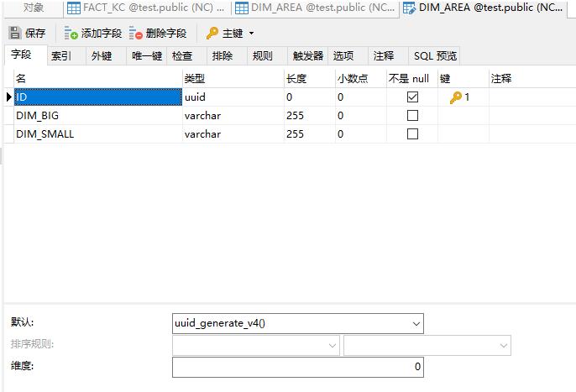Switch to the SQL 预览 tab

tap(435, 56)
